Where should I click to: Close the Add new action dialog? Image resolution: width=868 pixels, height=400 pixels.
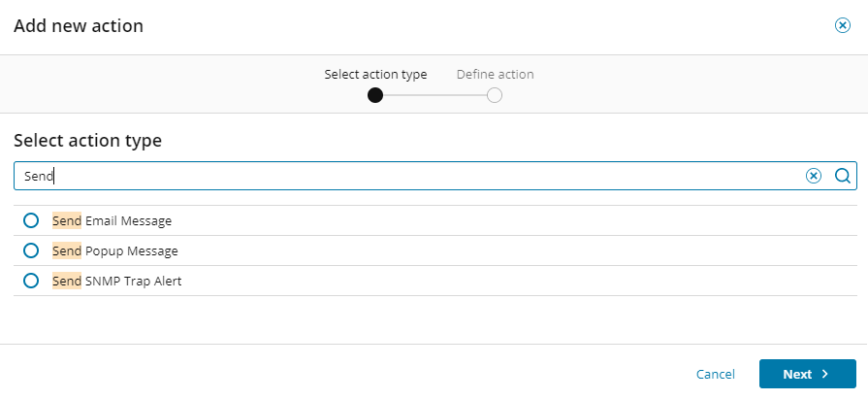(843, 25)
